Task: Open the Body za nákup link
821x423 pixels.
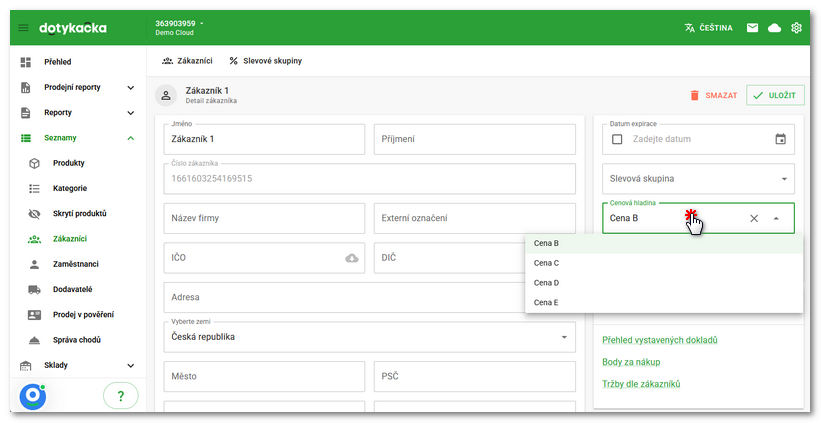Action: [x=631, y=362]
